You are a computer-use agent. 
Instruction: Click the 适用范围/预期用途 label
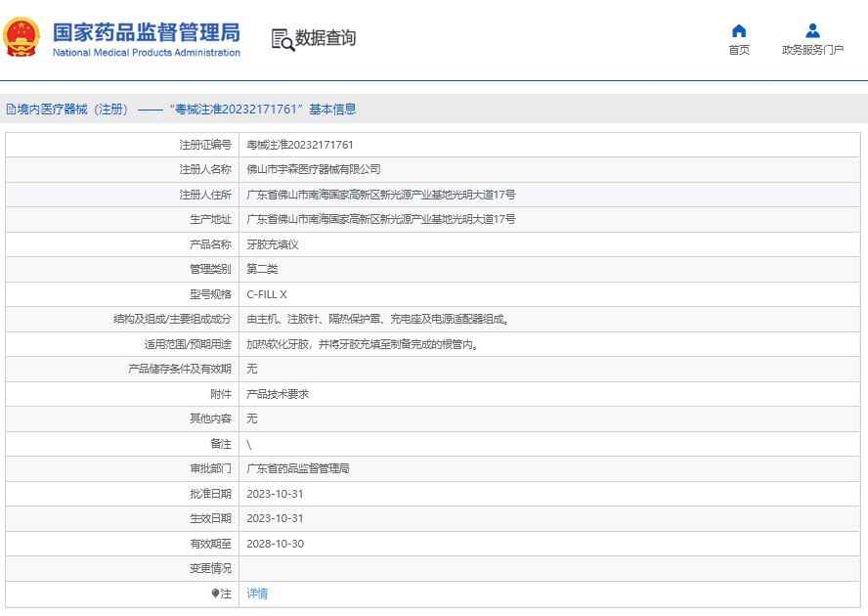click(188, 344)
